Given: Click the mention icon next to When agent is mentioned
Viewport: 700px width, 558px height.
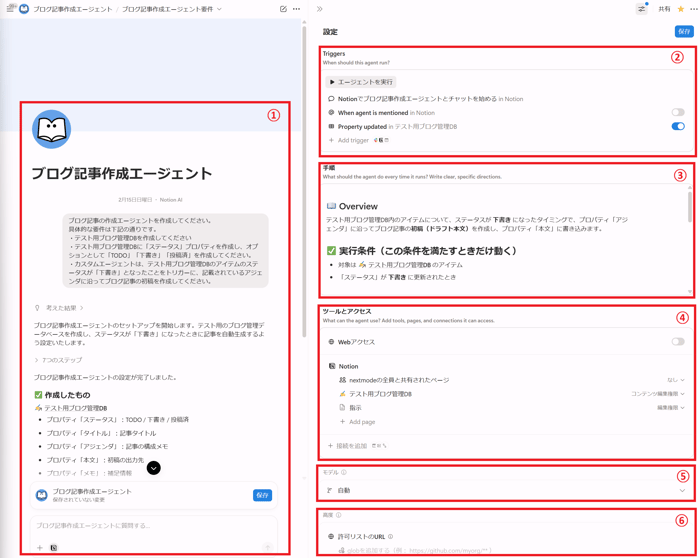Looking at the screenshot, I should click(331, 112).
